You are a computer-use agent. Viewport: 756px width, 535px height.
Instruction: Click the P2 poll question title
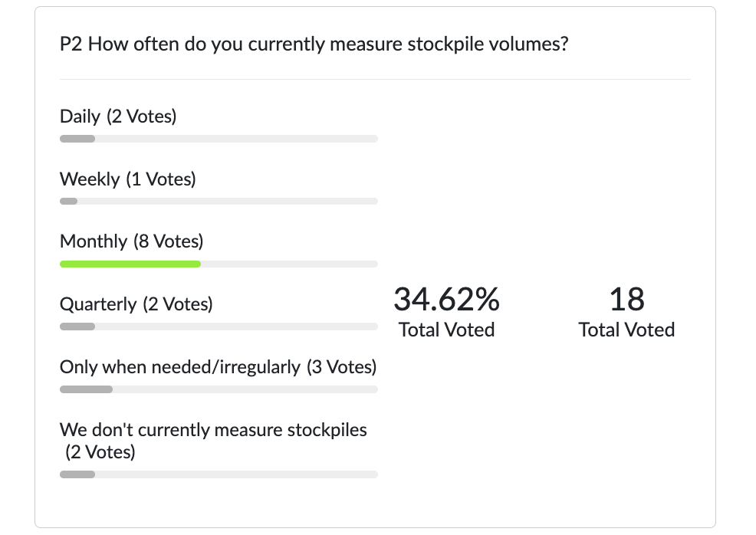click(x=314, y=44)
